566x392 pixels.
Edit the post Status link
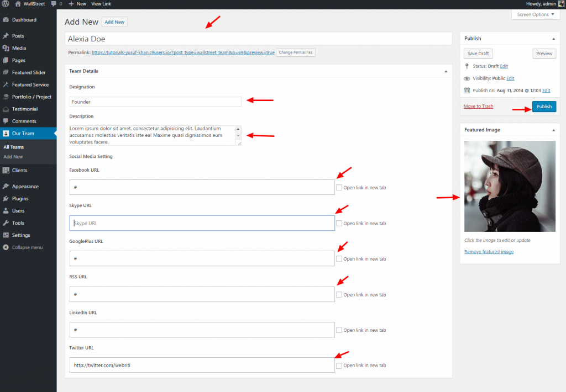coord(504,66)
